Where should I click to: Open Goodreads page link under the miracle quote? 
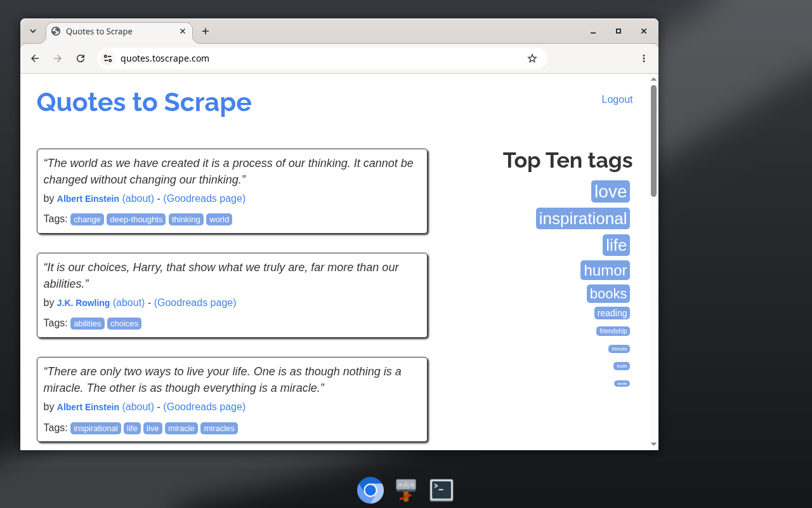204,407
